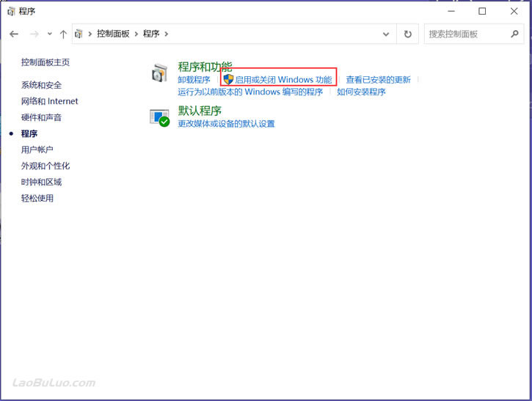Open 更改媒体或设备的默认设置 link
532x401 pixels.
click(226, 124)
